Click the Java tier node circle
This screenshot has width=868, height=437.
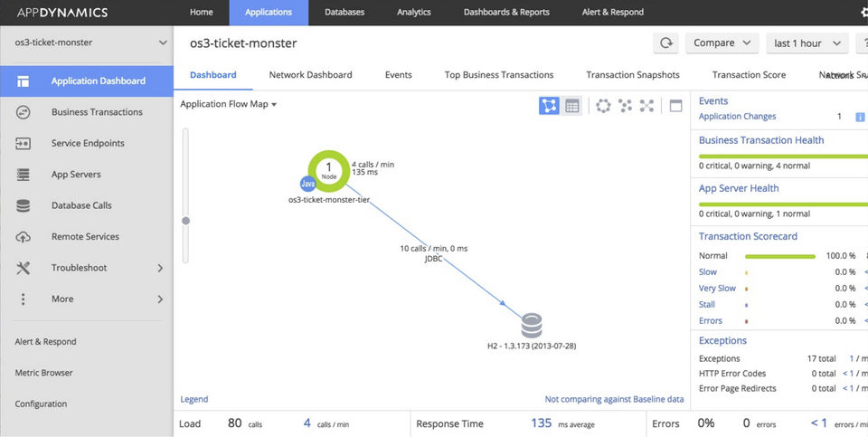coord(329,169)
